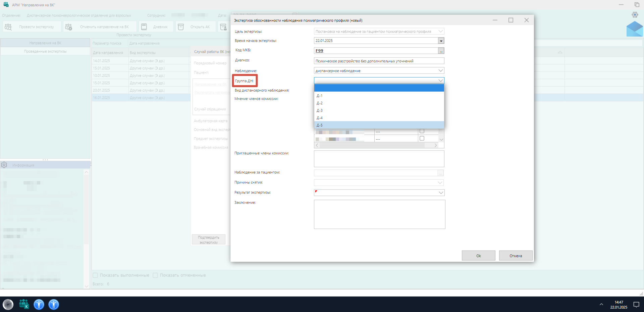Screen dimensions: 644x312
Task: Toggle the second commission member checkbox
Action: 422,138
